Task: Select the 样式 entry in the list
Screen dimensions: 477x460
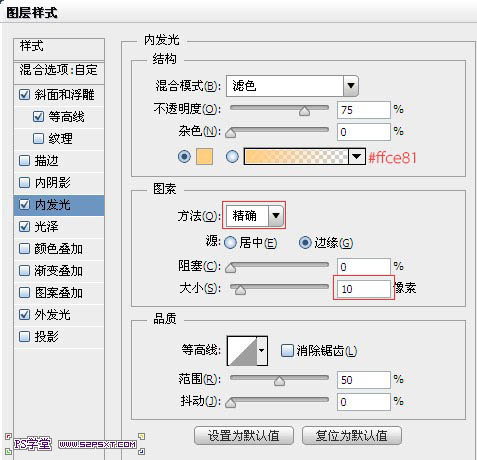Action: 59,49
